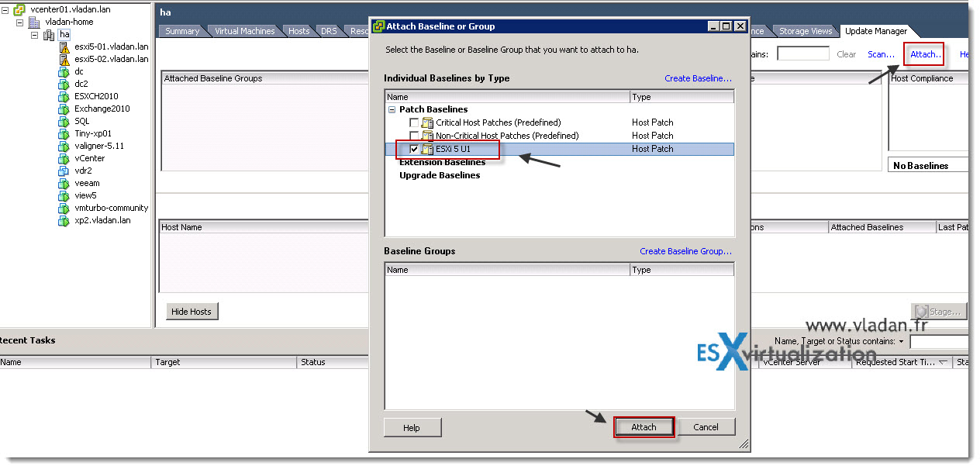Screen dimensions: 980x469
Task: Click the esxi5-02.vladan.lan host warning icon
Action: (64, 59)
